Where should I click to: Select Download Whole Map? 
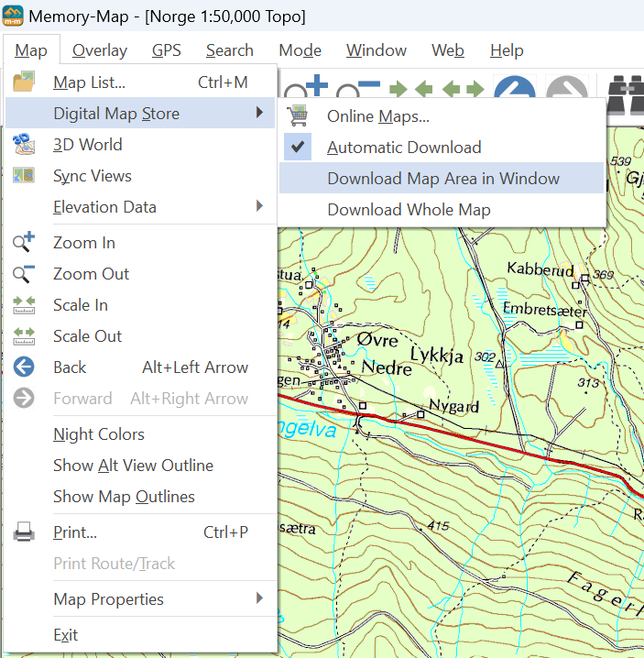tap(442, 209)
